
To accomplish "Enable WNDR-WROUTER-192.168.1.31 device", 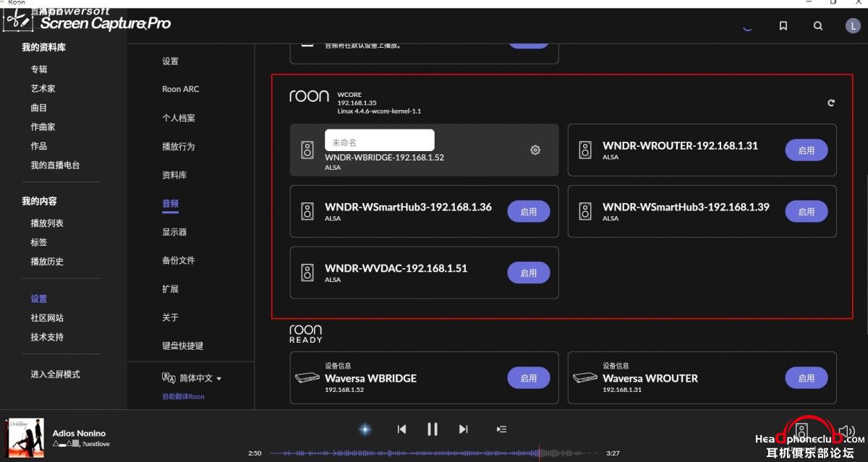I will coord(807,150).
